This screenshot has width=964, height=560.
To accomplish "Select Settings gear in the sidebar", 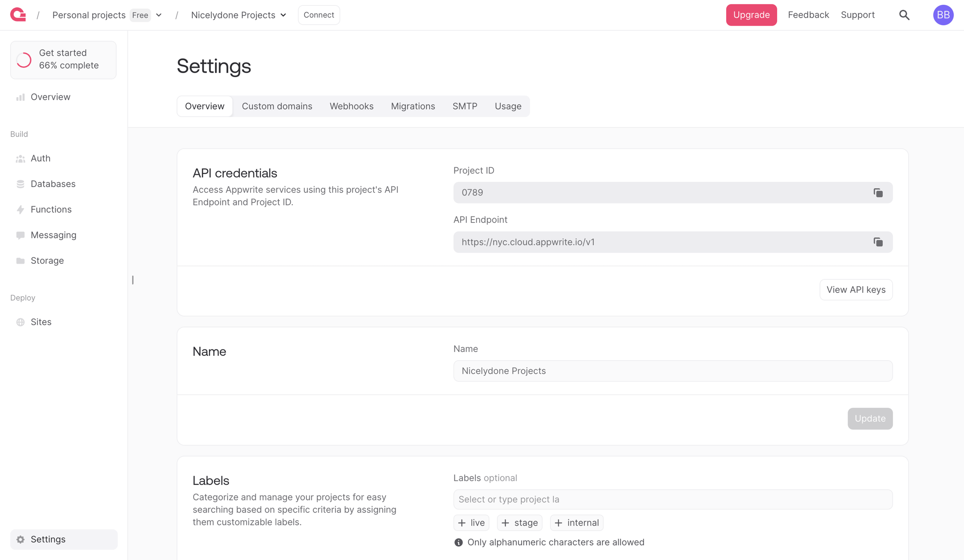I will pyautogui.click(x=63, y=539).
